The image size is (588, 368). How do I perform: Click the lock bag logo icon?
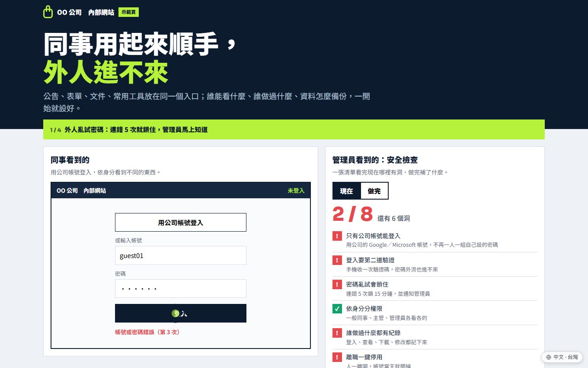click(48, 12)
